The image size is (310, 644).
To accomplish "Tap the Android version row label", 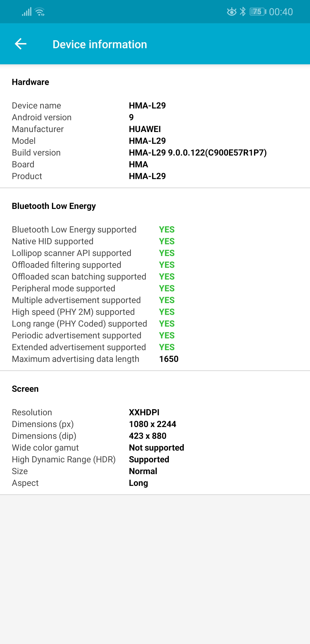I will tap(42, 117).
